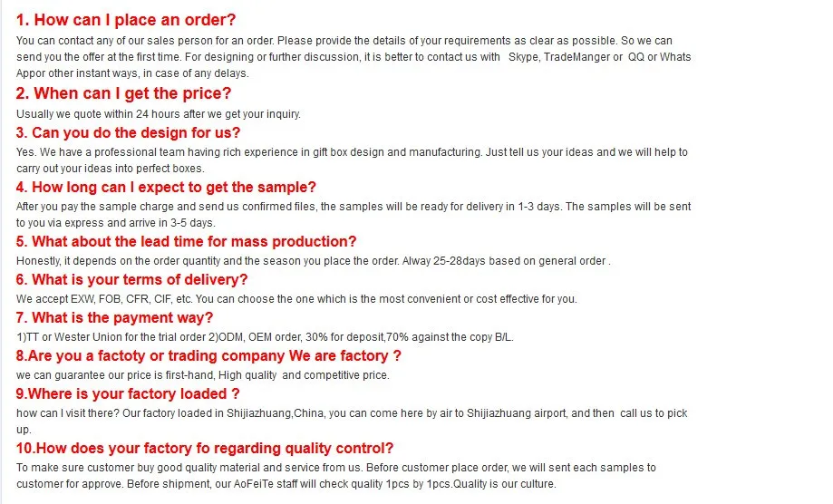Click the answer about samples ready in 1-3 days
Viewport: 833px width, 504px height.
coord(354,214)
